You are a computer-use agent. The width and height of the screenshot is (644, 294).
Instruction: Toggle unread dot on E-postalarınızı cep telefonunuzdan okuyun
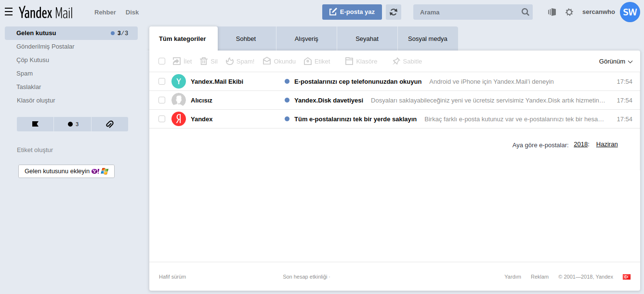287,81
